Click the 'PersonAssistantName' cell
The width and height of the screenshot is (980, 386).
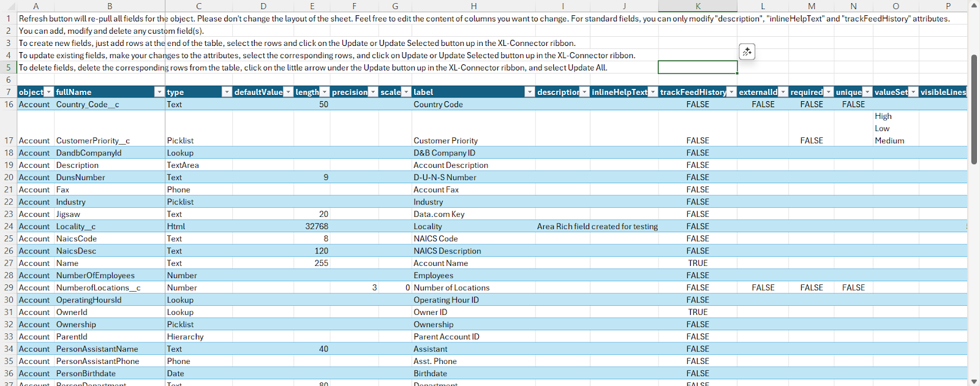pos(110,349)
